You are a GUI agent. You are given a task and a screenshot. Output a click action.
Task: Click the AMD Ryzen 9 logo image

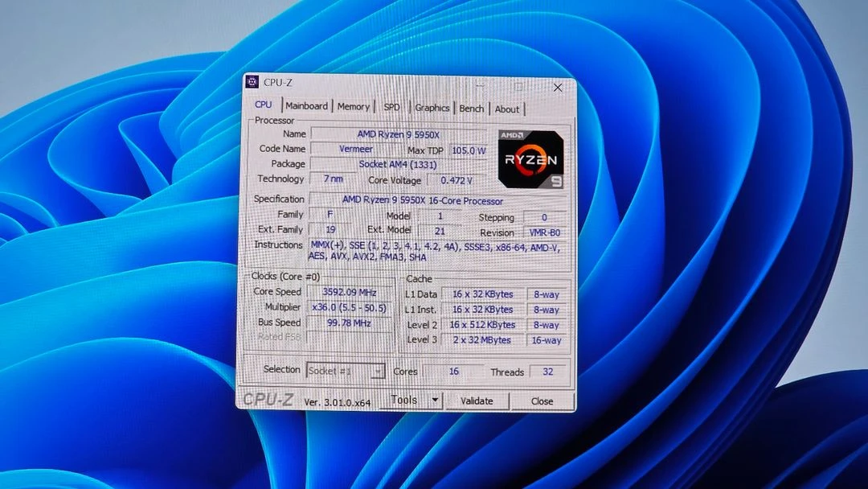point(530,159)
